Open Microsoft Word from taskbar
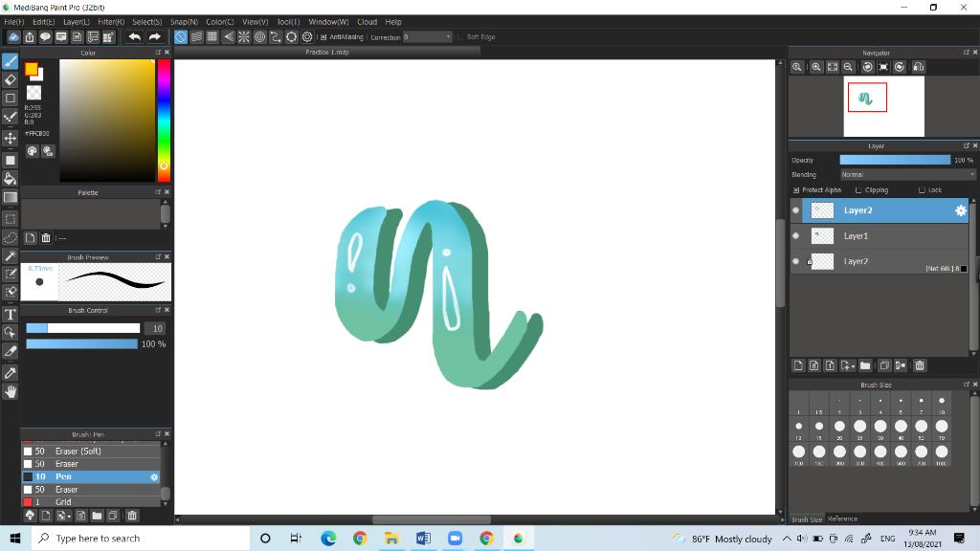The width and height of the screenshot is (980, 551). point(423,538)
